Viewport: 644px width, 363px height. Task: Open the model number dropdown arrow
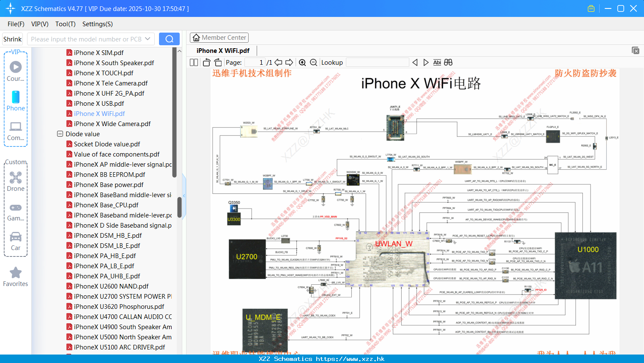coord(148,39)
